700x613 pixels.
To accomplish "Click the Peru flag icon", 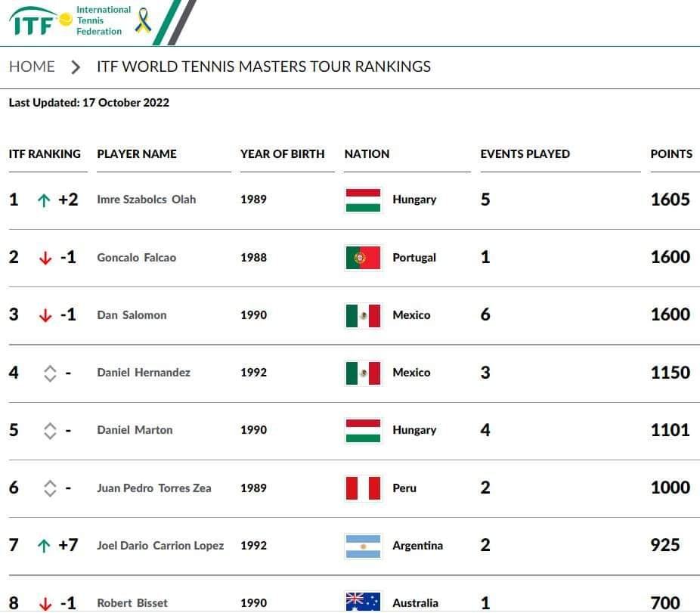I will click(x=364, y=488).
